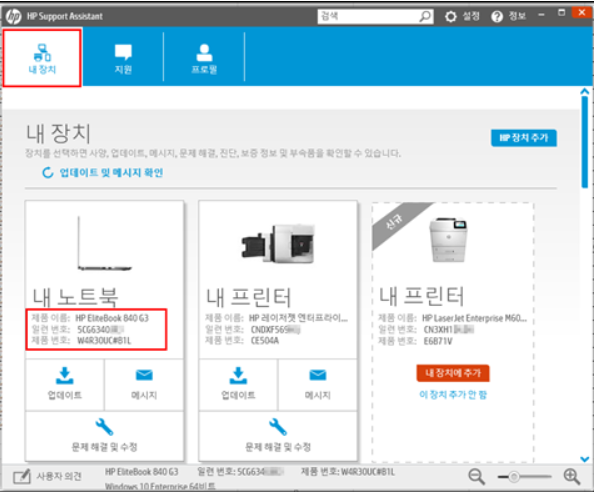Click the 내 노트북 heading
The image size is (594, 493).
click(75, 297)
